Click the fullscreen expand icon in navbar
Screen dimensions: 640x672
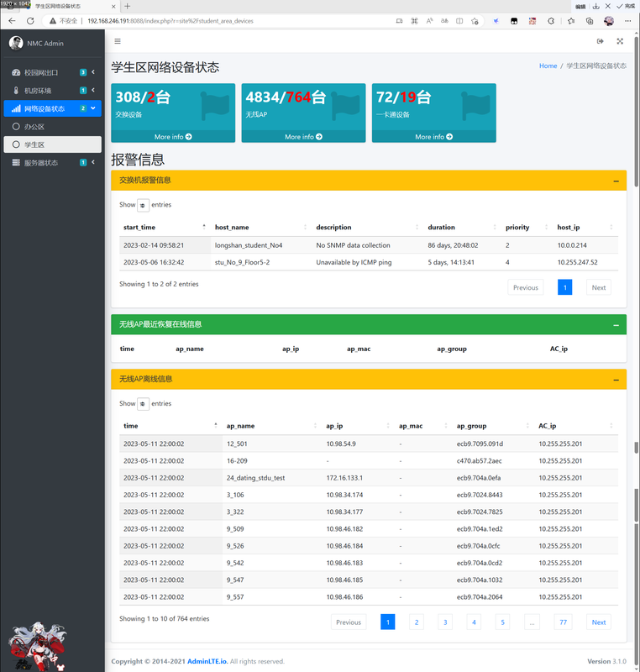pyautogui.click(x=620, y=41)
